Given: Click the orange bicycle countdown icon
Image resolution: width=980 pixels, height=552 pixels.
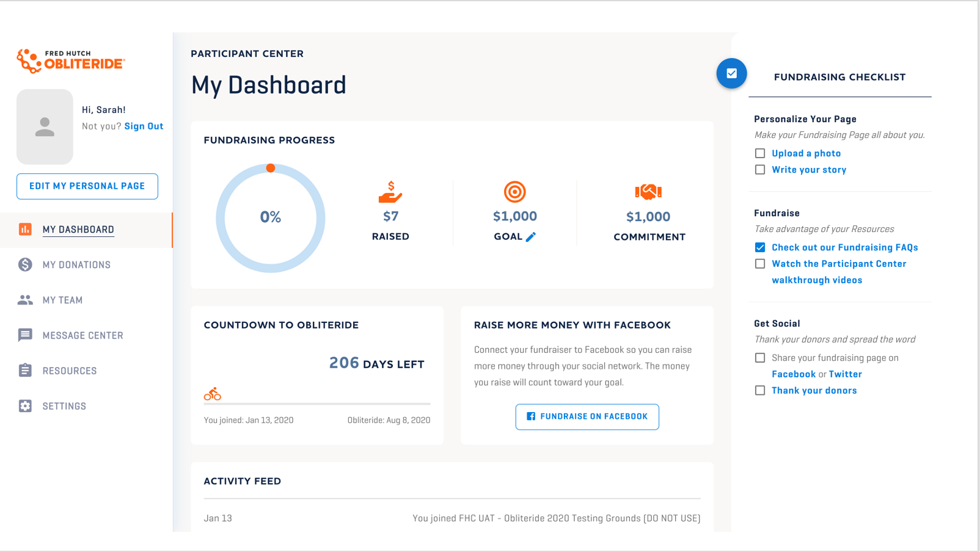Looking at the screenshot, I should [x=212, y=394].
